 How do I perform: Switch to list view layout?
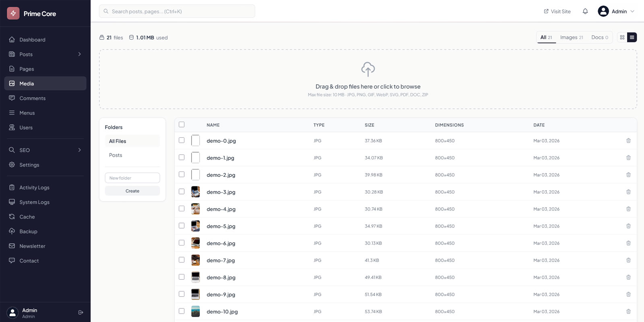(632, 37)
